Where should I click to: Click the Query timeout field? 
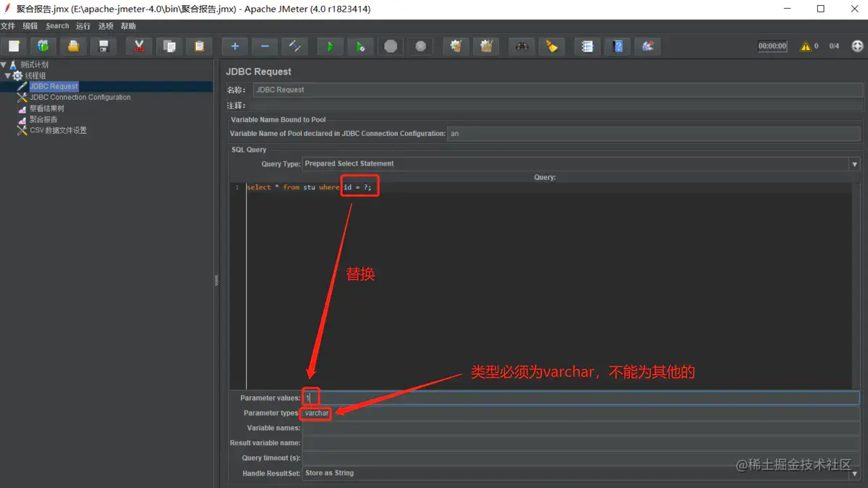click(581, 458)
